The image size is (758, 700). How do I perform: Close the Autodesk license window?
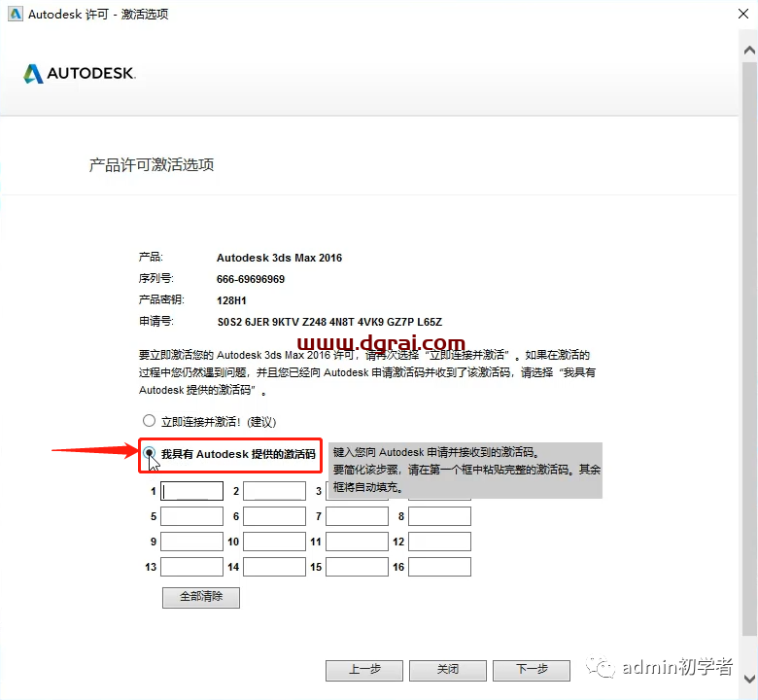[743, 14]
